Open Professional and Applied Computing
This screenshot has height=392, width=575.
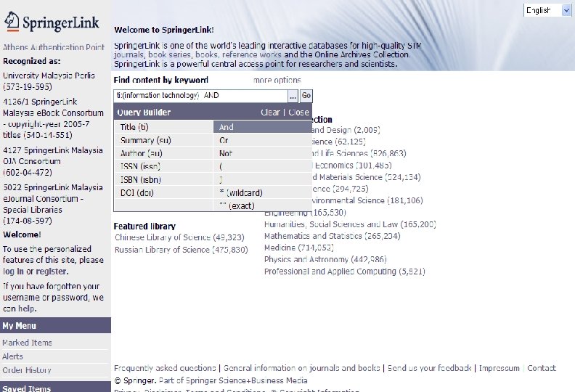[x=345, y=271]
